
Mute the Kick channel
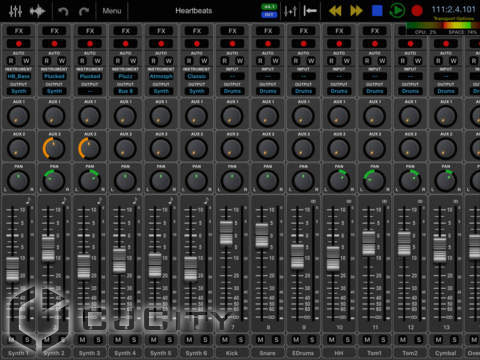[225, 340]
